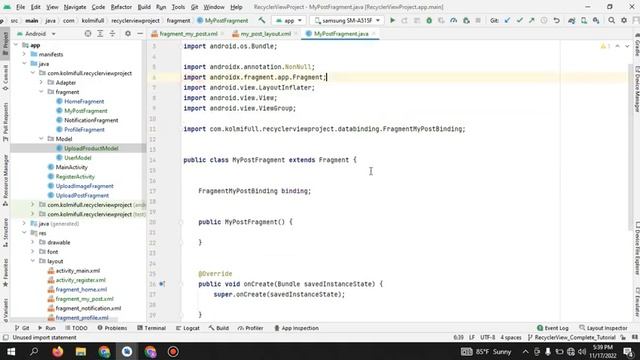
Task: Click the red recorder taskbar icon
Action: tap(173, 351)
